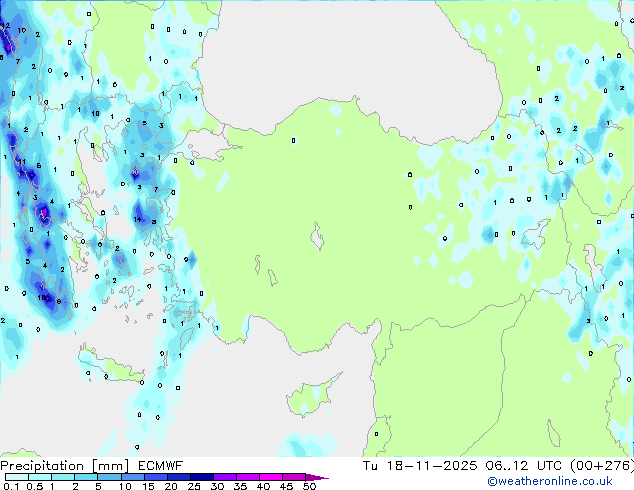This screenshot has height=490, width=634.
Task: Select the 5–10 mm legend color box
Action: [x=109, y=477]
